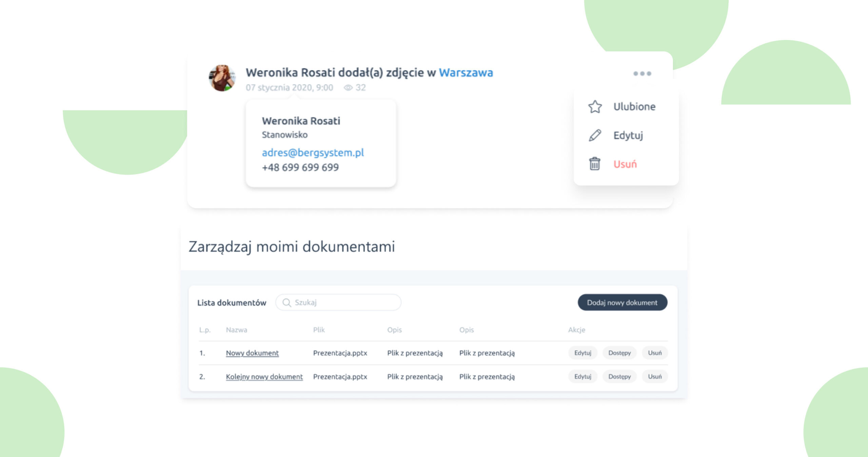
Task: Click the Weronika Rosati name in popup card
Action: [301, 121]
